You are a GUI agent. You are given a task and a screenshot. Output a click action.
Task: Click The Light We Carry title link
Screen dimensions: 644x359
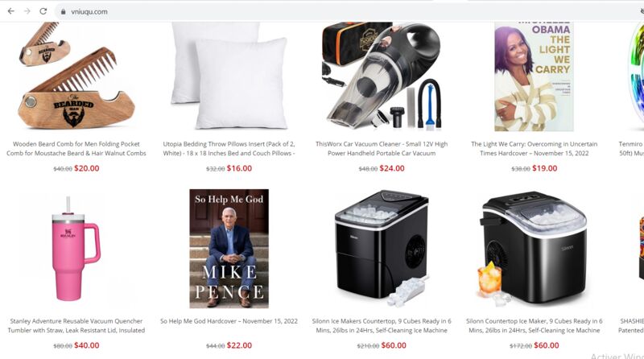click(534, 148)
